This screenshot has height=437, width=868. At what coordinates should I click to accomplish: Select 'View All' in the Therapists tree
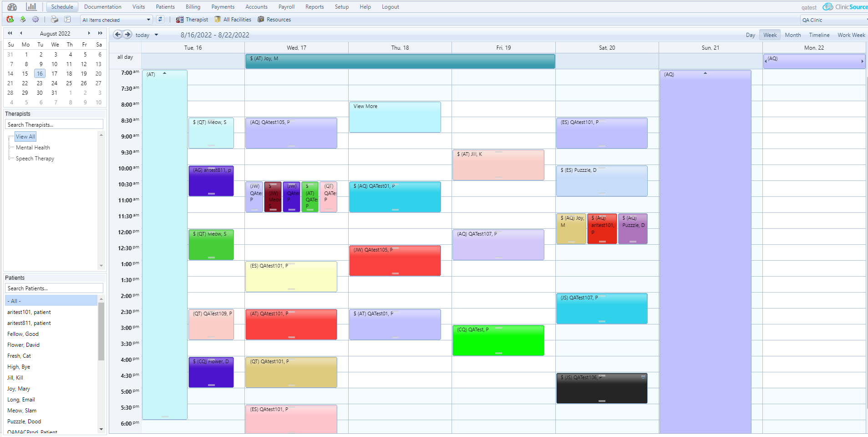click(25, 136)
